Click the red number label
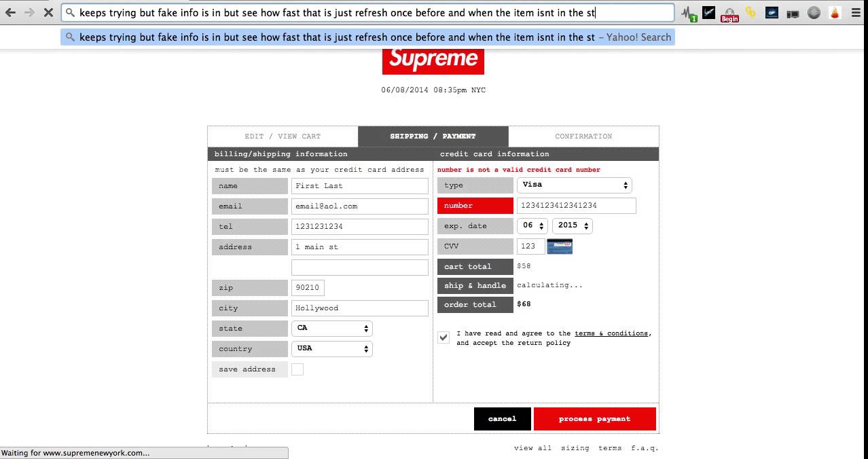Screen dimensions: 868x459 [475, 206]
